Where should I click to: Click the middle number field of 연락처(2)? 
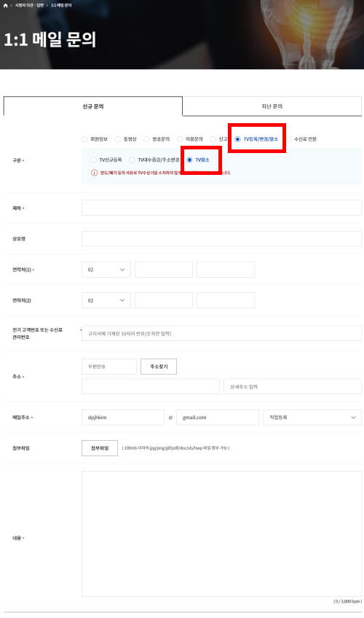(x=164, y=300)
